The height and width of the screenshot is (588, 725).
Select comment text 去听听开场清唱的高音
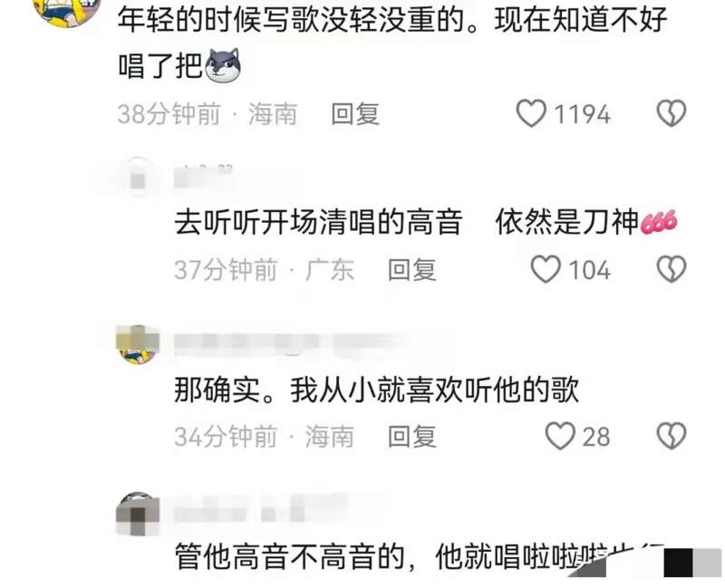[x=319, y=222]
